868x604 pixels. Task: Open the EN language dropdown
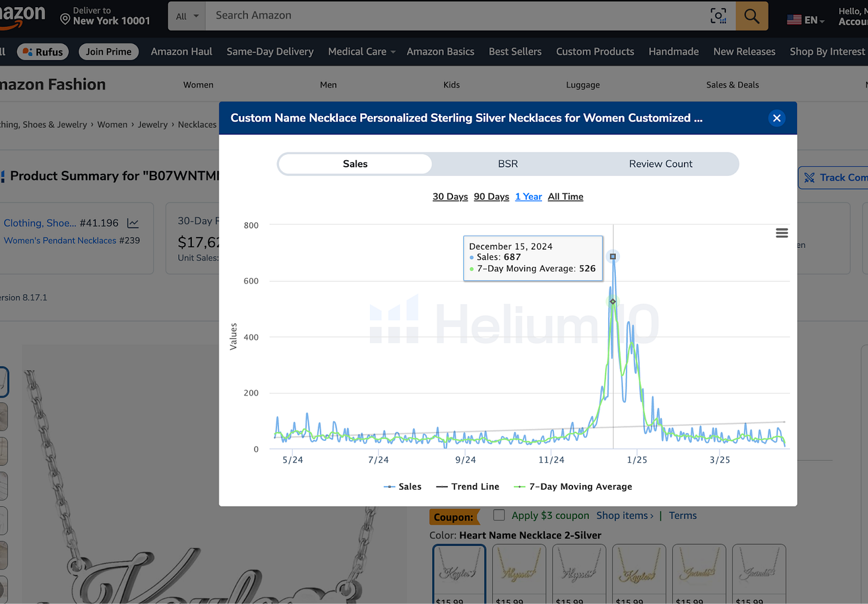click(x=814, y=20)
